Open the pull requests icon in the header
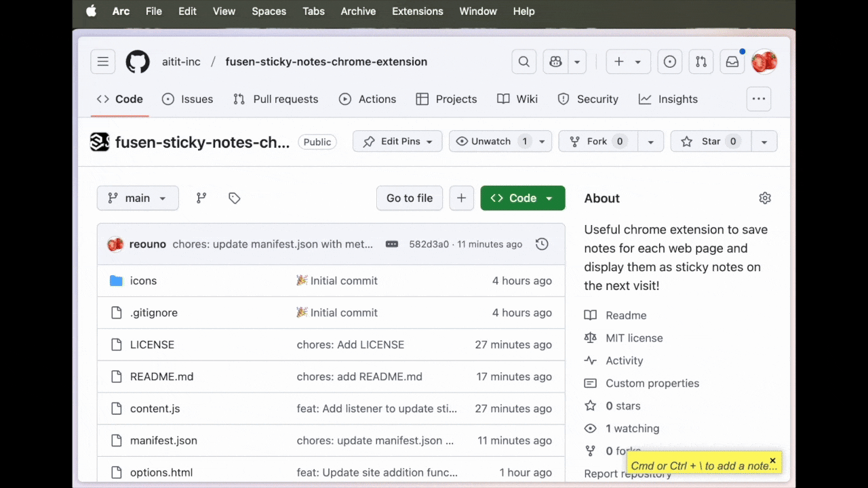This screenshot has width=868, height=488. coord(701,62)
